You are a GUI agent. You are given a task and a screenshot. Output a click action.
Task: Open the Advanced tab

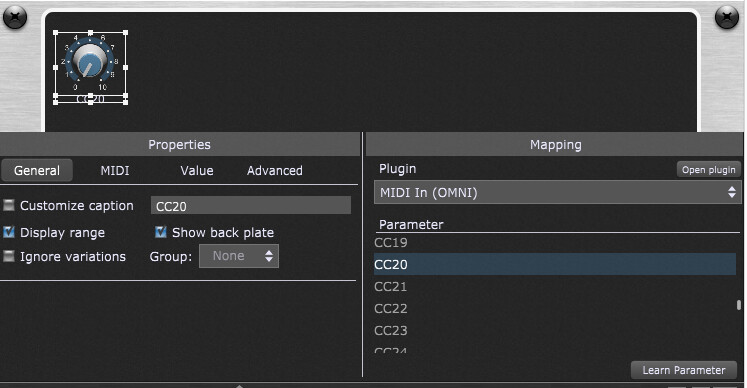274,171
